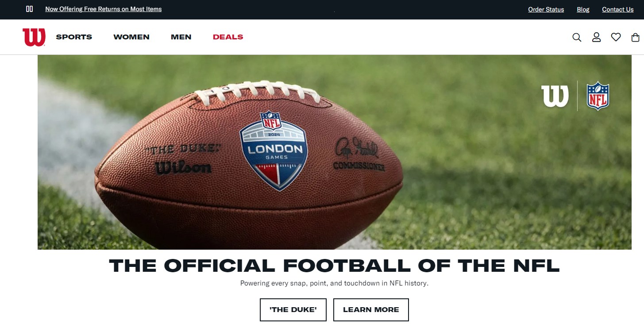Click the LEARN MORE button
This screenshot has height=328, width=644.
371,310
